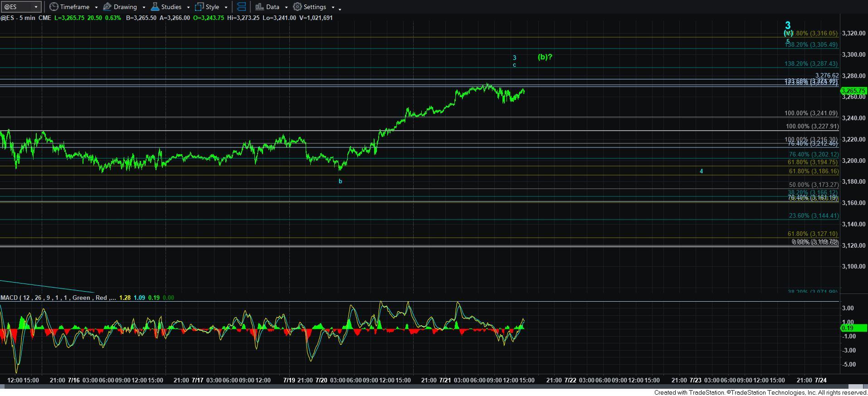Select the cyan 'b' wave label under the low
This screenshot has width=868, height=396.
pos(340,181)
